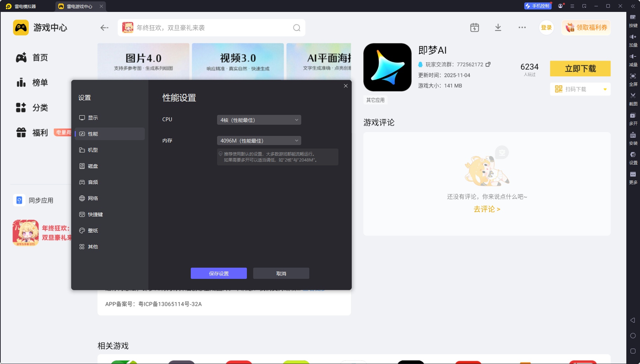Click the 立即下载 button

(580, 69)
